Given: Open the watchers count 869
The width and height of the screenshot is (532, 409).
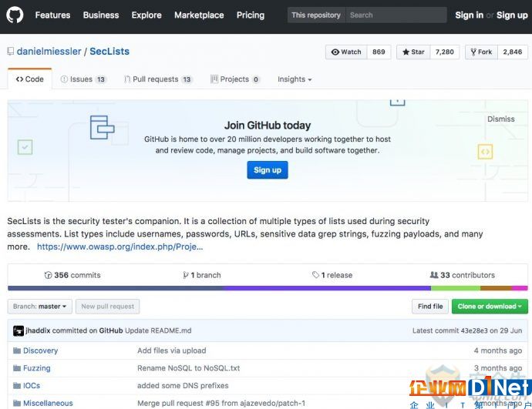Looking at the screenshot, I should pyautogui.click(x=379, y=52).
